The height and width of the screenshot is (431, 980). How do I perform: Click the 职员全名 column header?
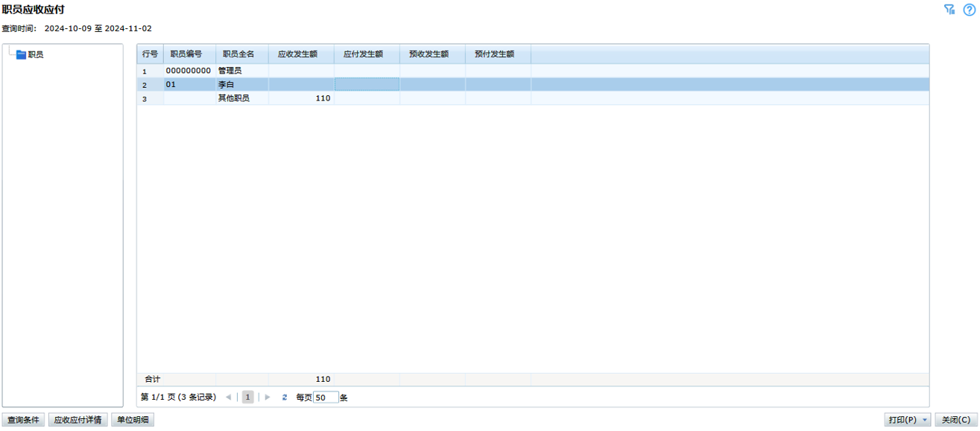pos(238,54)
